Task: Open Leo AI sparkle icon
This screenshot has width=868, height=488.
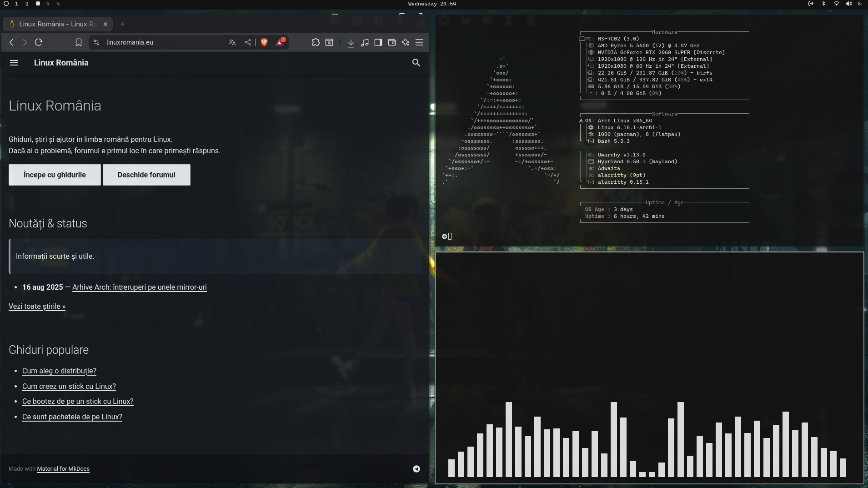Action: tap(406, 42)
